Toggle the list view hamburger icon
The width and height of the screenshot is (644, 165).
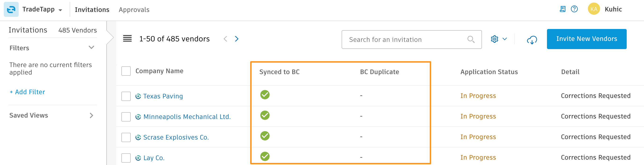pyautogui.click(x=127, y=39)
